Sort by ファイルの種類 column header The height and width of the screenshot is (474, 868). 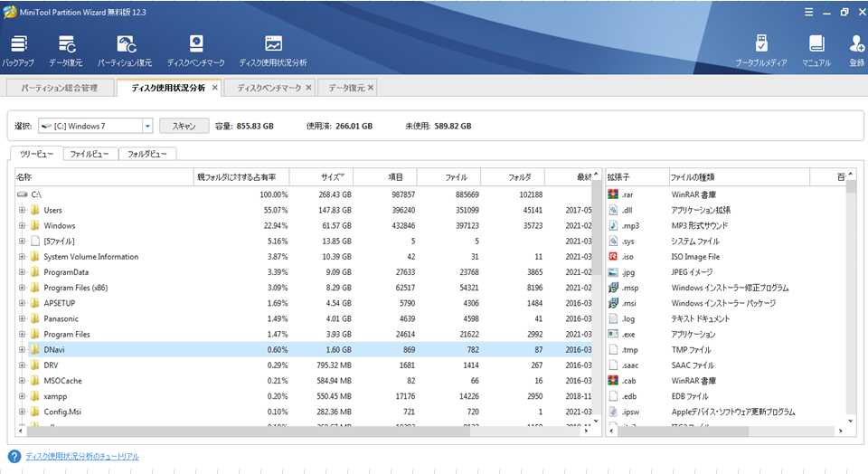click(739, 177)
